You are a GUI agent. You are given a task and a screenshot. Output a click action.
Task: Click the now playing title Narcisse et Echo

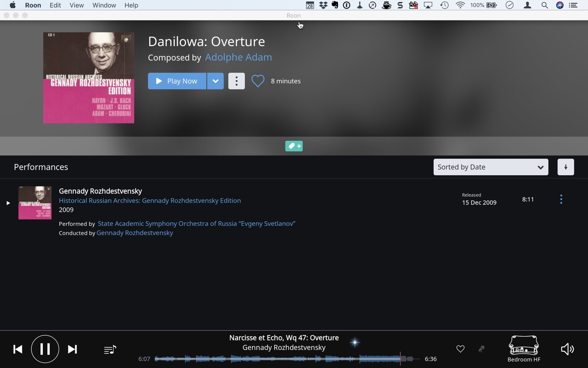284,338
